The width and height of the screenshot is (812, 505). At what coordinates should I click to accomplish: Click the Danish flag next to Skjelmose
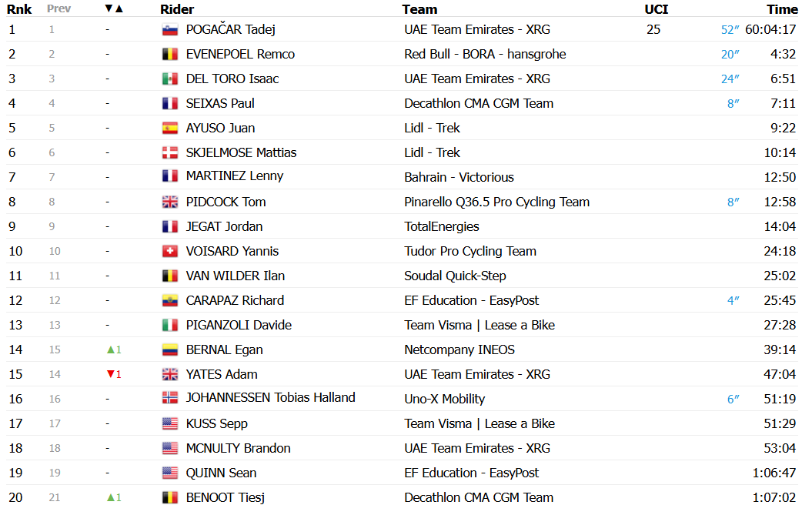(x=170, y=152)
